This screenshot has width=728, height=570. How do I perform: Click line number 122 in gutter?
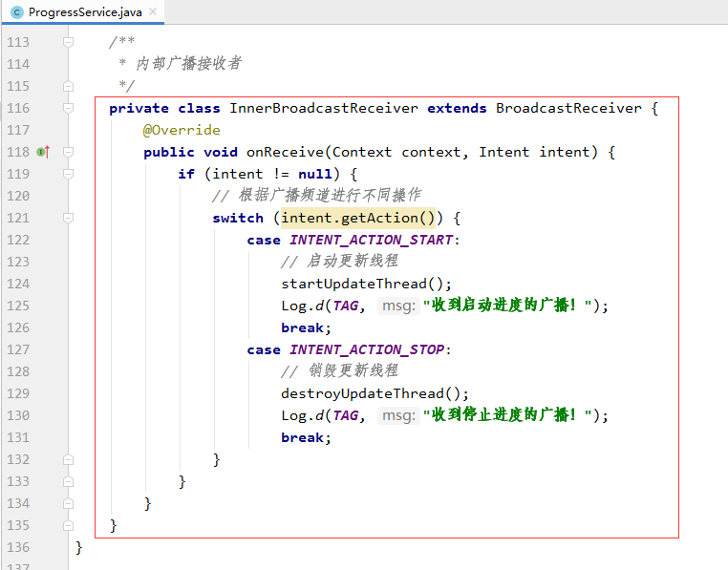[18, 240]
